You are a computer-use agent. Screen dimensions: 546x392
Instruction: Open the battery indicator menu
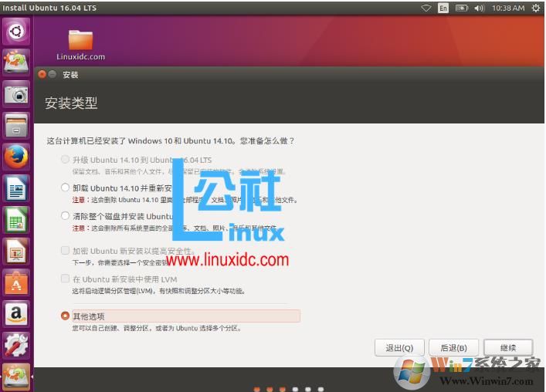[461, 8]
